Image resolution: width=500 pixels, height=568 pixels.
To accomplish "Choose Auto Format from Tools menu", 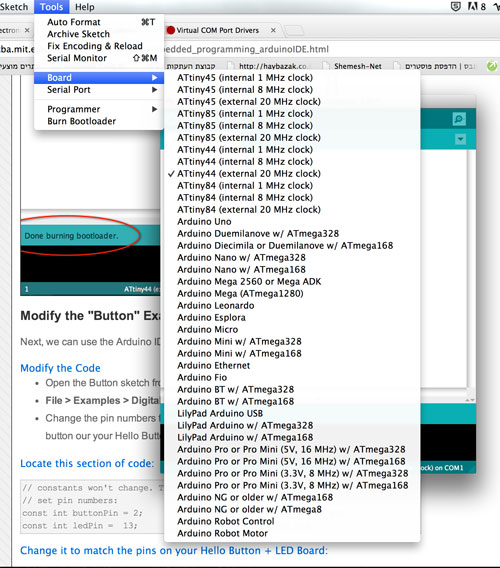I will (x=99, y=22).
